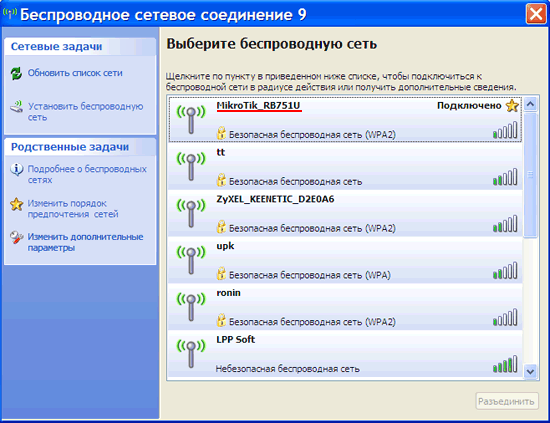Click the signal strength bars for LPP Soft
This screenshot has height=423, width=550.
(505, 364)
